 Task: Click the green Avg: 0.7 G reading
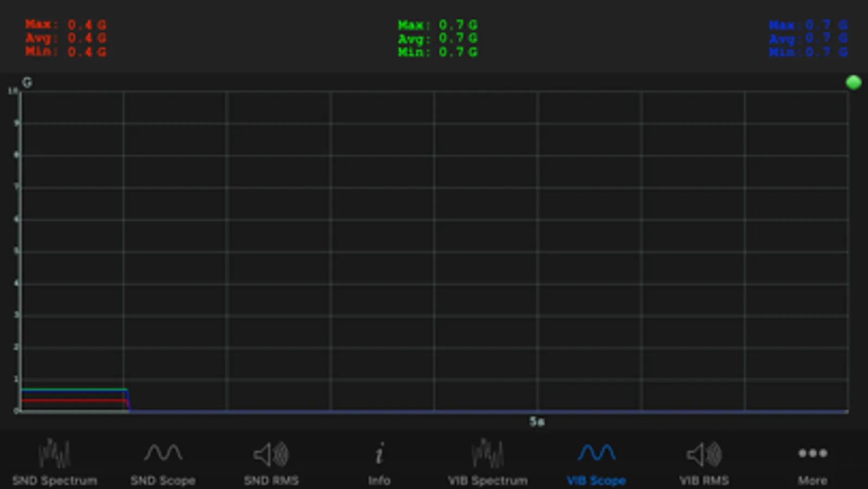click(x=438, y=39)
